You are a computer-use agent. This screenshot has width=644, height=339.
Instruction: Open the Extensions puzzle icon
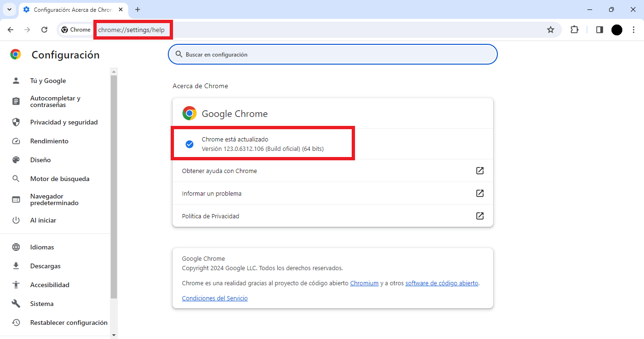pos(574,30)
